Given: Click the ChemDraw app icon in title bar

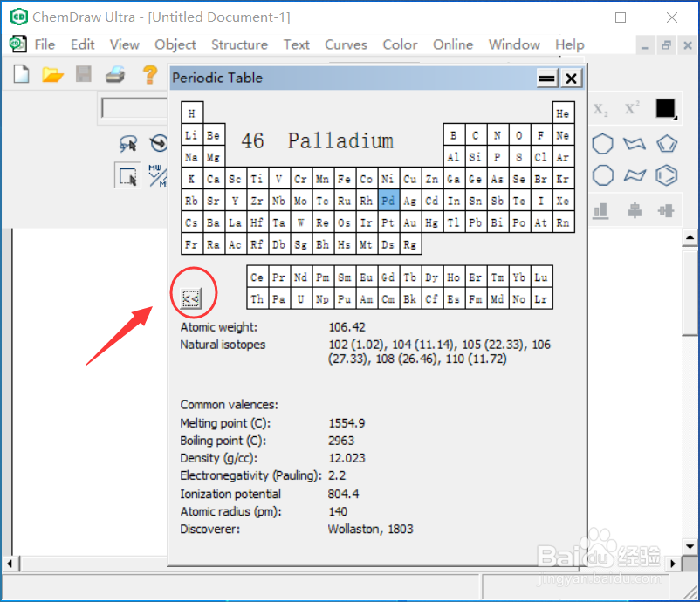Looking at the screenshot, I should click(18, 17).
